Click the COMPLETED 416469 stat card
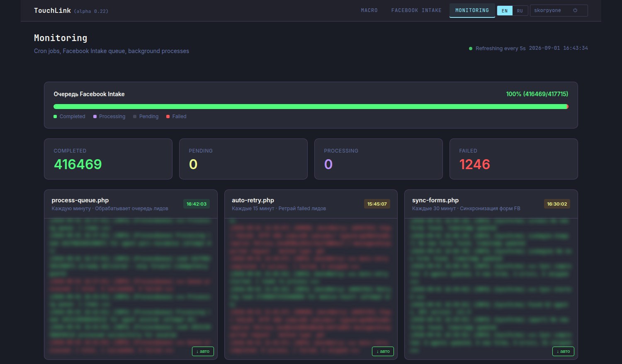This screenshot has height=364, width=622. click(x=108, y=159)
